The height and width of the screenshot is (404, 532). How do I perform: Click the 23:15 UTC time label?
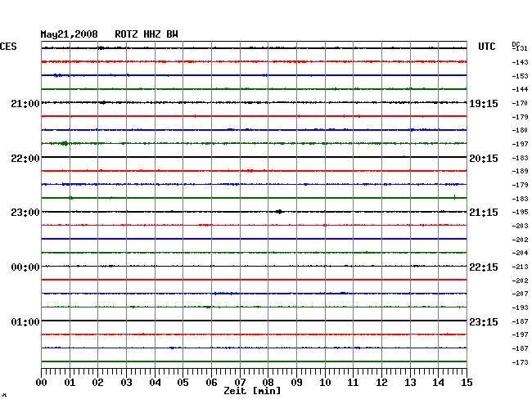coord(484,321)
